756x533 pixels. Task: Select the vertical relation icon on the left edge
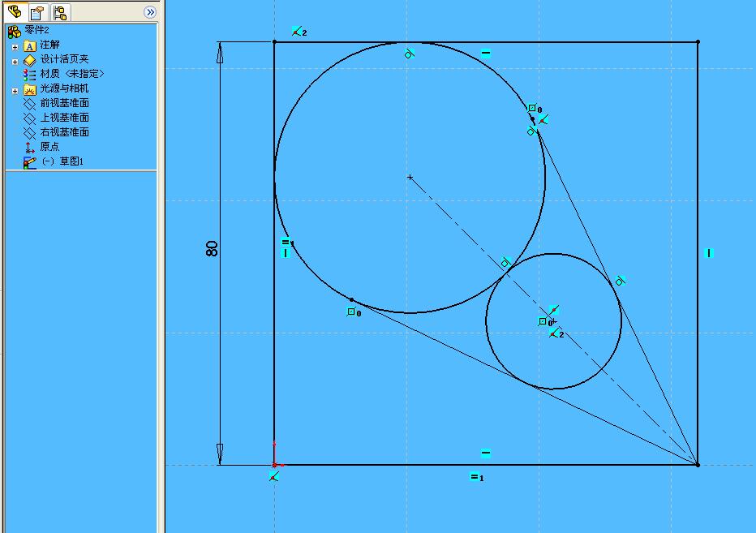(x=286, y=253)
